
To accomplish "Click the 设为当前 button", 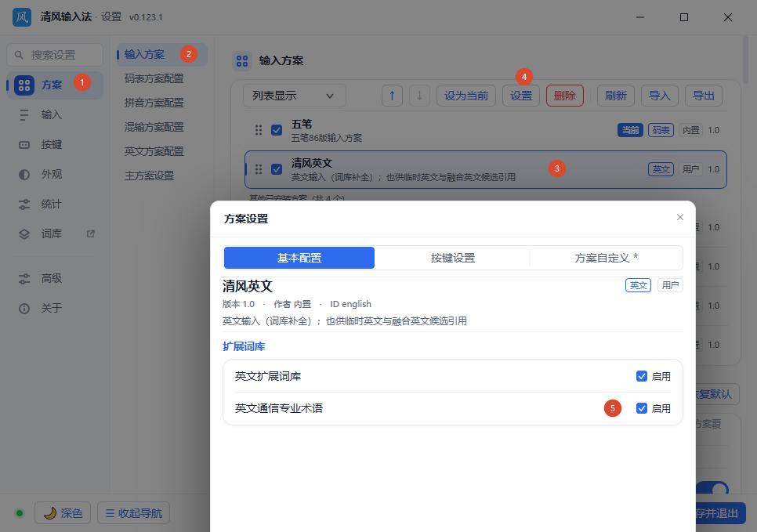I will [466, 96].
